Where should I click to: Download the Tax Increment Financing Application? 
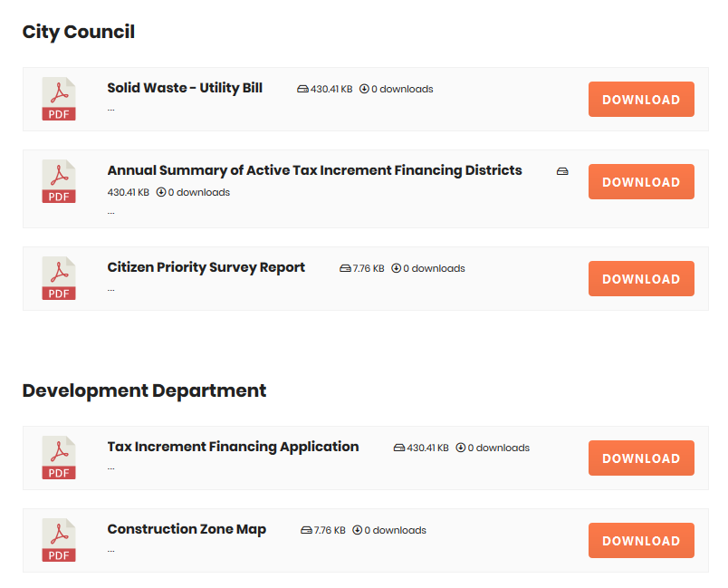[641, 458]
